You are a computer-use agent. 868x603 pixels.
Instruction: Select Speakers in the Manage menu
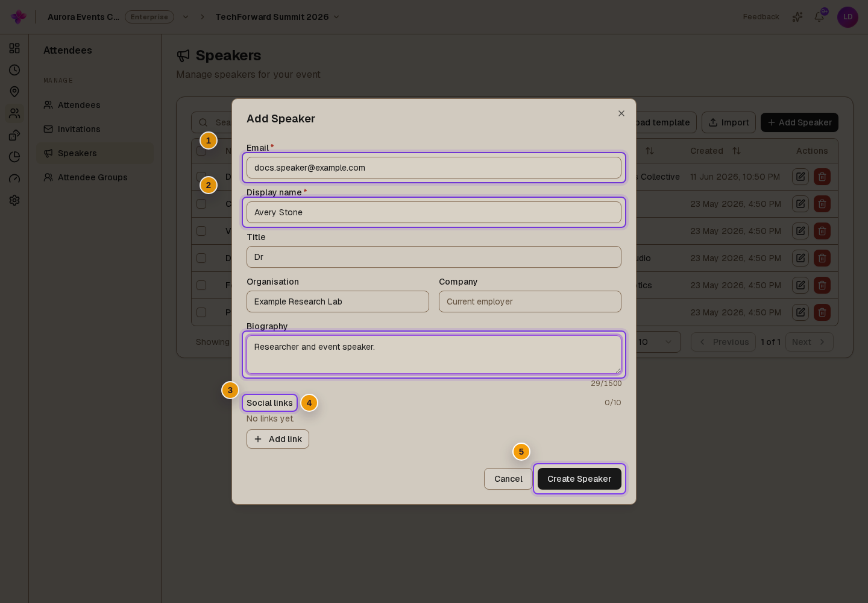[95, 153]
